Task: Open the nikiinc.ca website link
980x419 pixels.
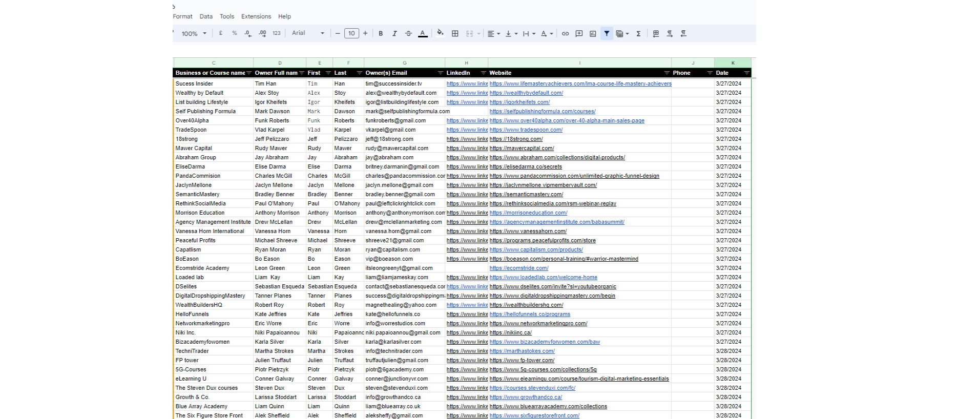Action: pyautogui.click(x=511, y=333)
